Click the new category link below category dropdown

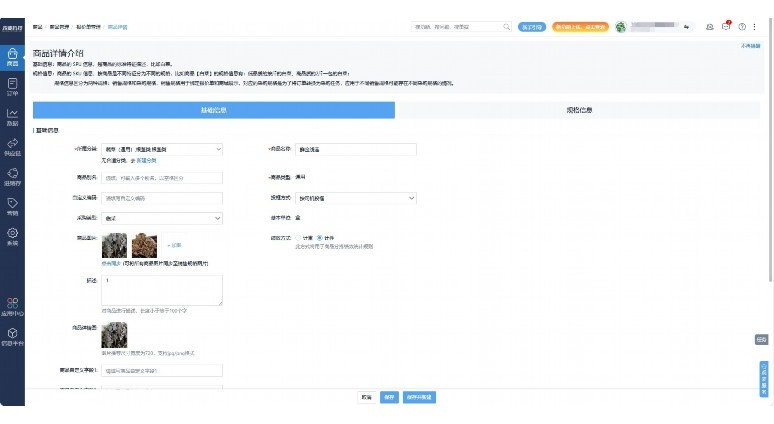click(x=146, y=160)
